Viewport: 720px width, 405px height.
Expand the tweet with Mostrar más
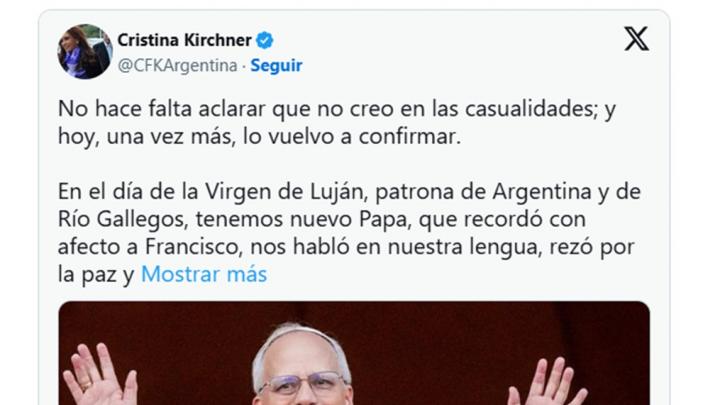click(204, 275)
